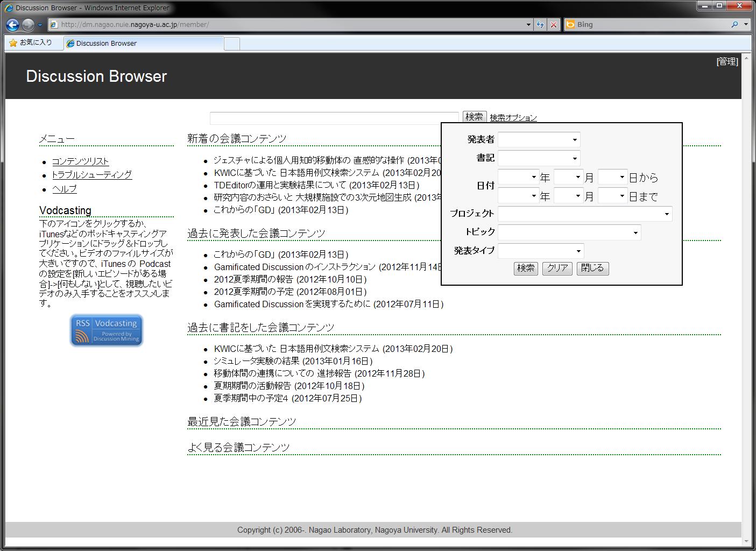Click the Discussion Browser page title

point(96,76)
